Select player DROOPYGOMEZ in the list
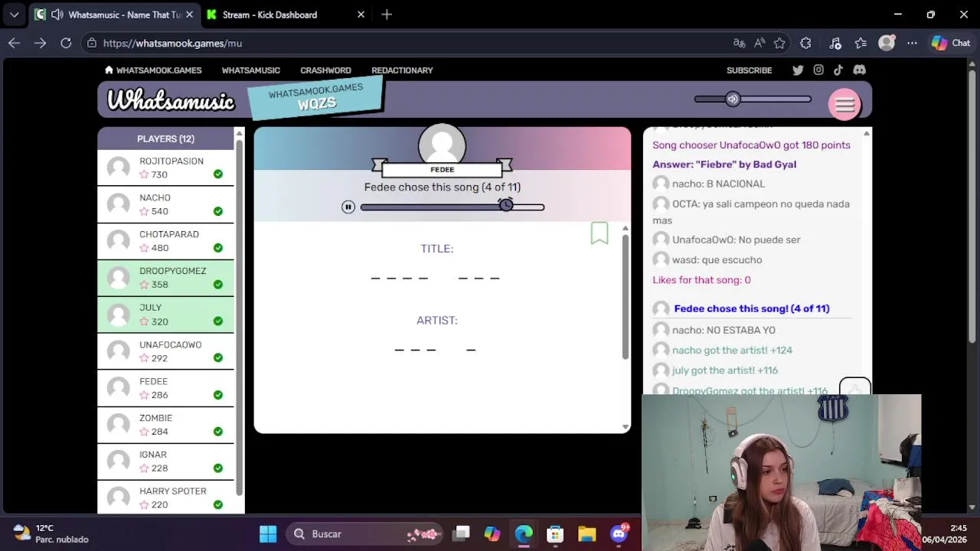980x551 pixels. point(165,278)
